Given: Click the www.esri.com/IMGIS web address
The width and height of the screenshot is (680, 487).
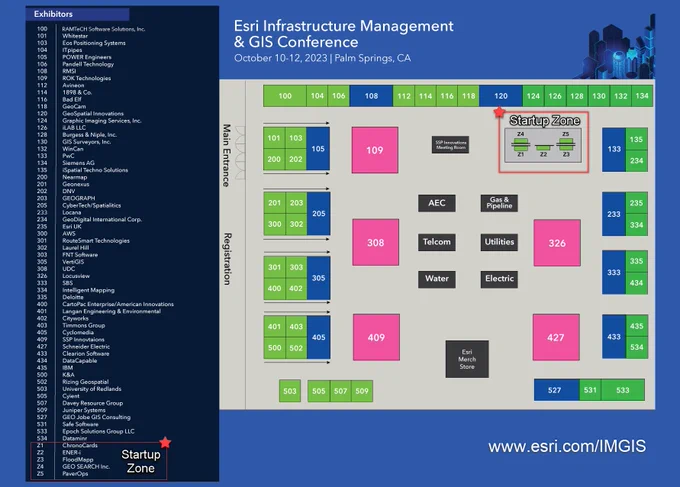Looking at the screenshot, I should click(x=567, y=446).
